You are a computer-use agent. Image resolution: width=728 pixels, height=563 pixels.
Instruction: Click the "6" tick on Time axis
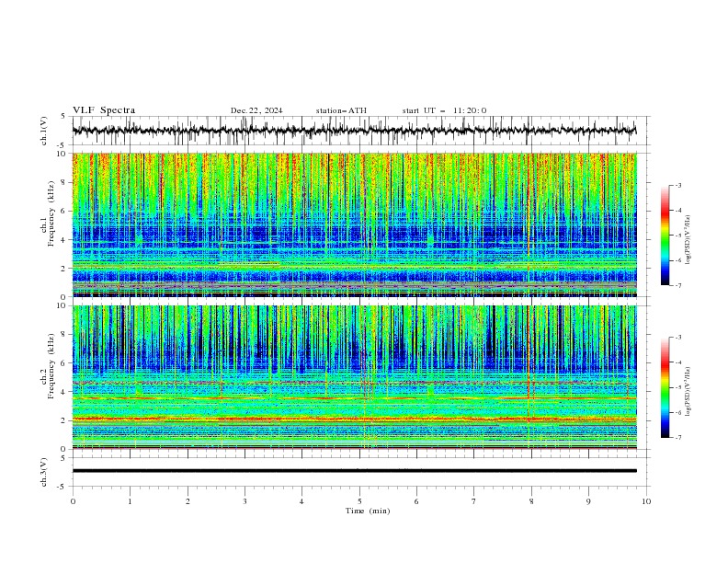[x=416, y=501]
